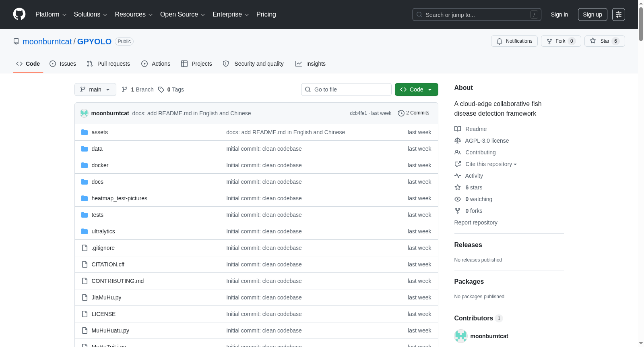Viewport: 644px width, 347px height.
Task: Click the Activity pulse icon
Action: tap(458, 176)
